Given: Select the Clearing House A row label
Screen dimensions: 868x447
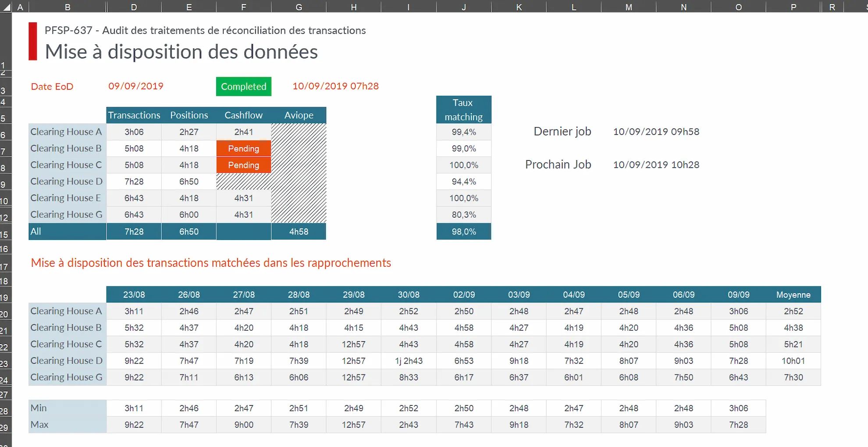Looking at the screenshot, I should click(66, 131).
